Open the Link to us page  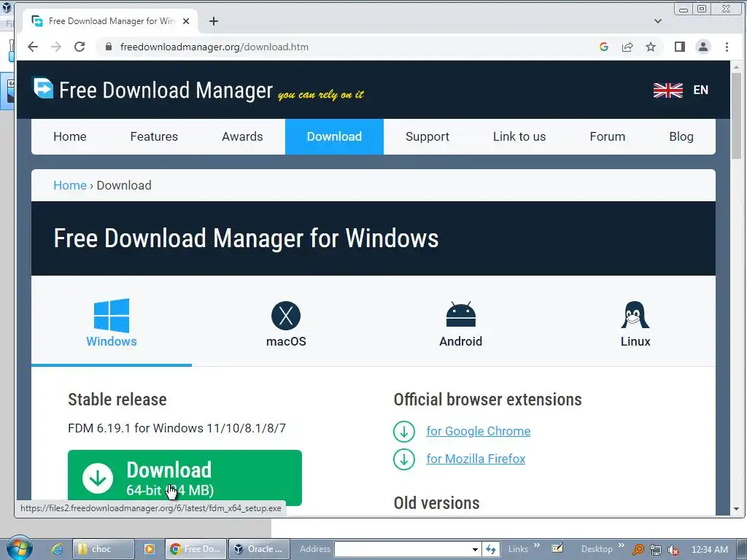tap(519, 136)
